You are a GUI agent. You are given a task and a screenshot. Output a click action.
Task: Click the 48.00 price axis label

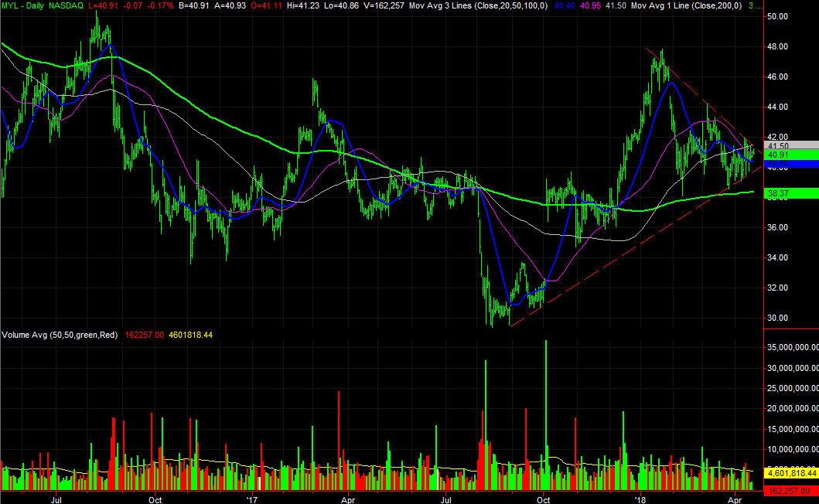[x=777, y=46]
